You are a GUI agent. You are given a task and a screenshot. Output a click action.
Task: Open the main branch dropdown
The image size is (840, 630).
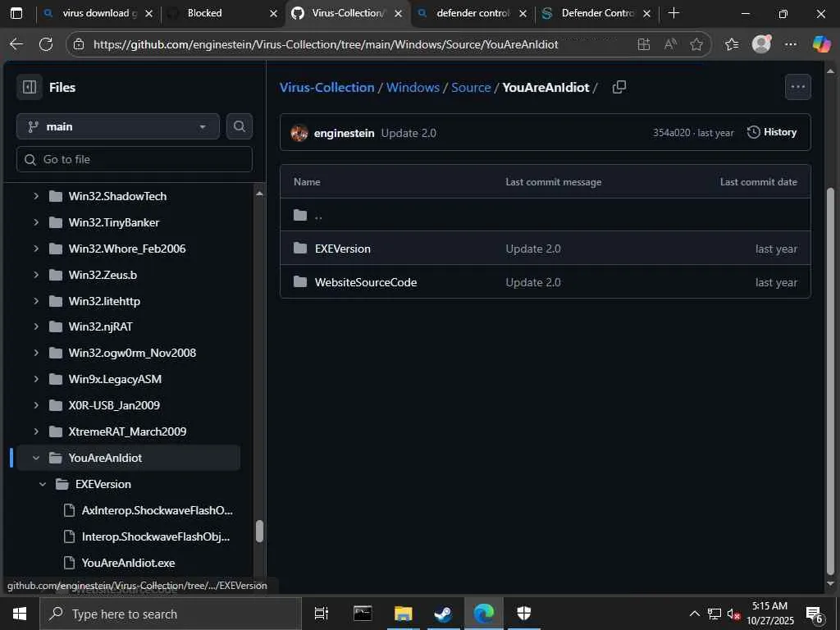click(x=118, y=126)
